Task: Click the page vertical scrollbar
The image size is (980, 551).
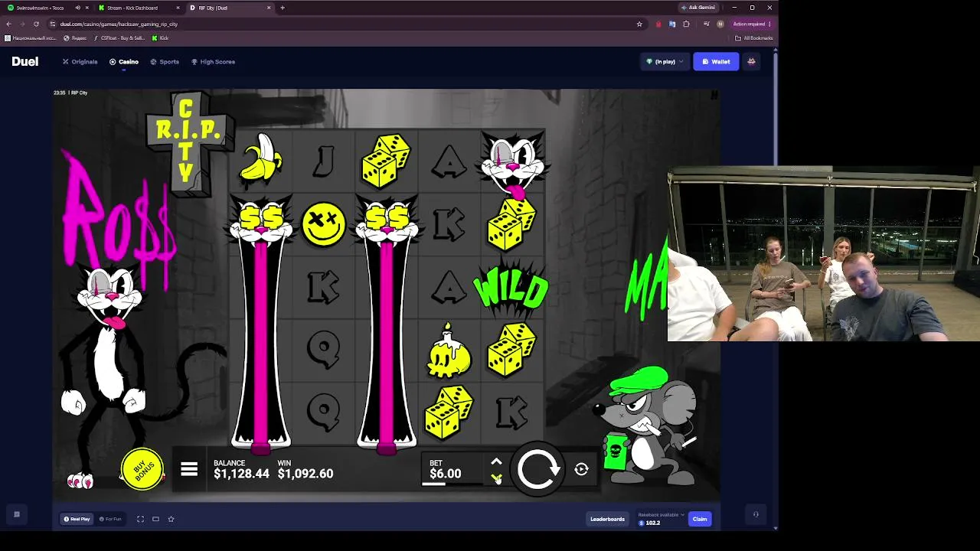Action: tap(776, 289)
